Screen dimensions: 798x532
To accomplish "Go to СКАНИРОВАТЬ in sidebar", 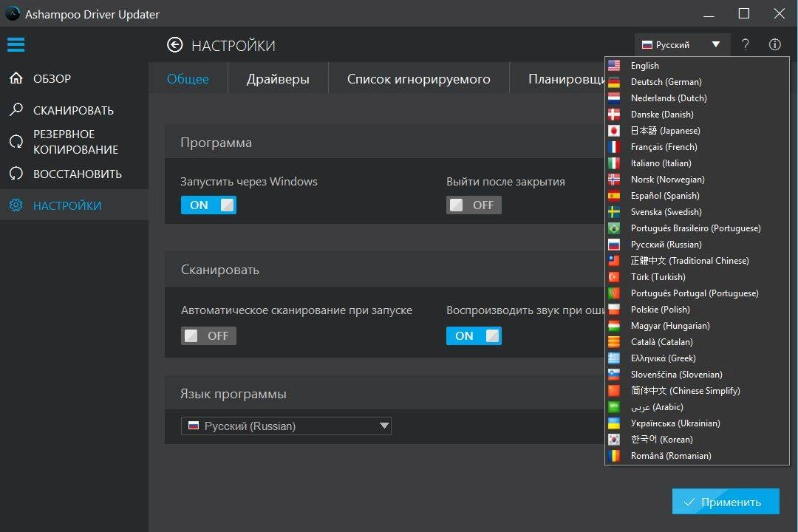I will tap(75, 110).
